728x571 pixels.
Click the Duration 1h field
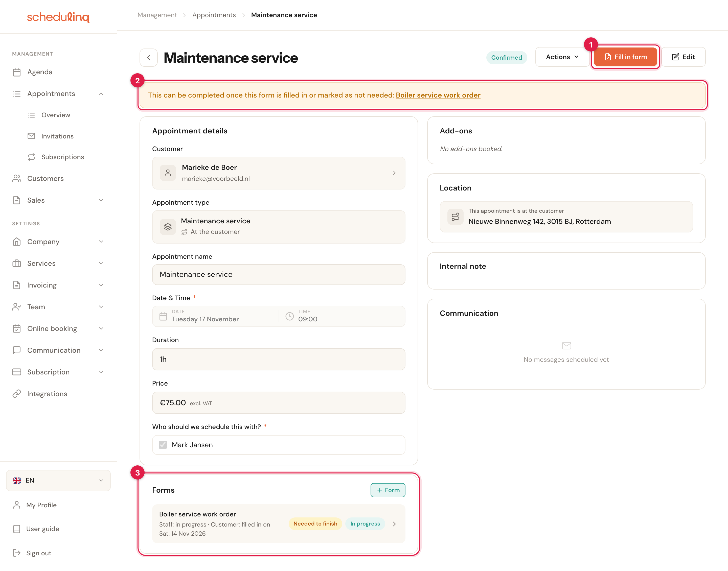point(279,359)
